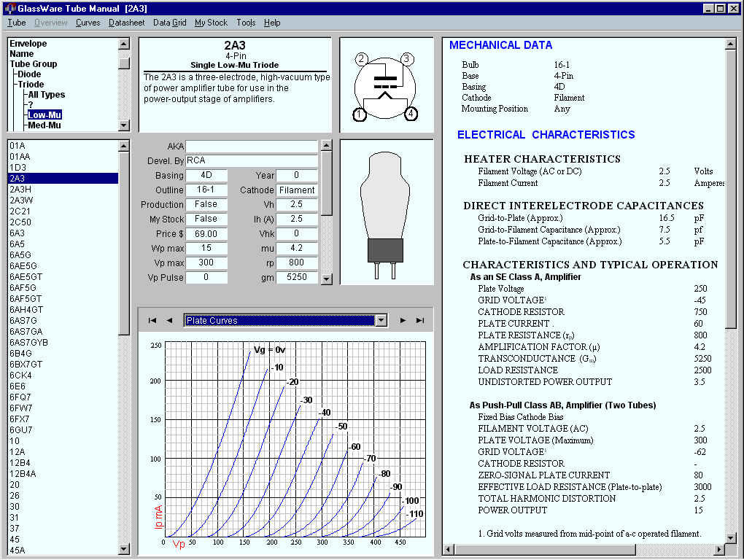The image size is (744, 560).
Task: Click the tube envelope outline picture
Action: click(387, 212)
